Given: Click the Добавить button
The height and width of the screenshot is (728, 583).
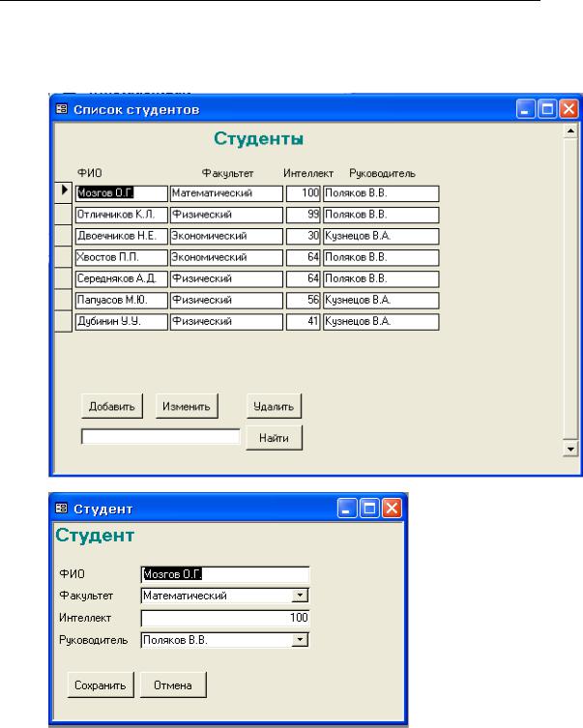Looking at the screenshot, I should (x=112, y=406).
